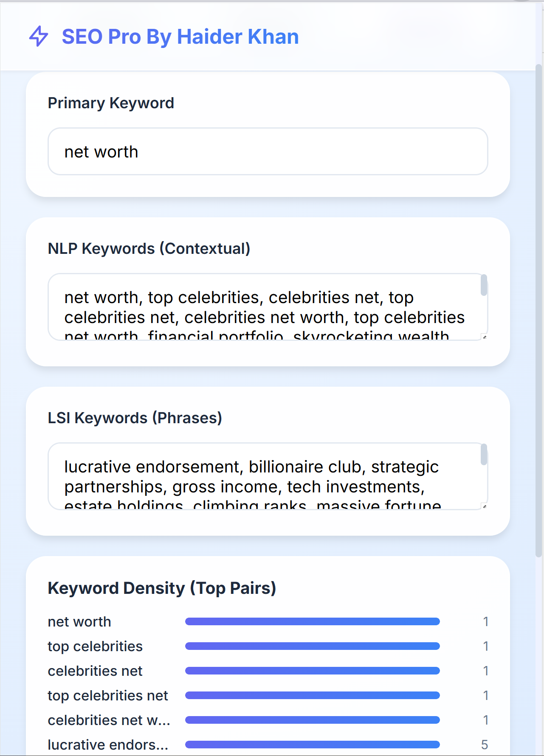Viewport: 544px width, 756px height.
Task: Click the Primary Keyword section label
Action: pyautogui.click(x=111, y=103)
